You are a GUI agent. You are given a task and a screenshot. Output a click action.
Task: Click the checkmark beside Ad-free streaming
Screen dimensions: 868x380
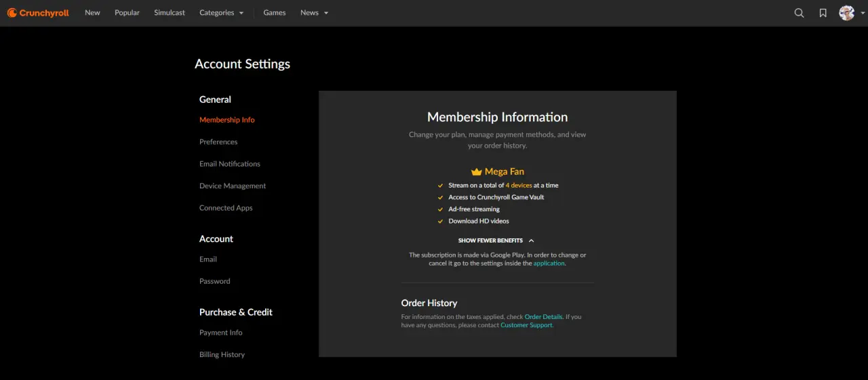[441, 209]
